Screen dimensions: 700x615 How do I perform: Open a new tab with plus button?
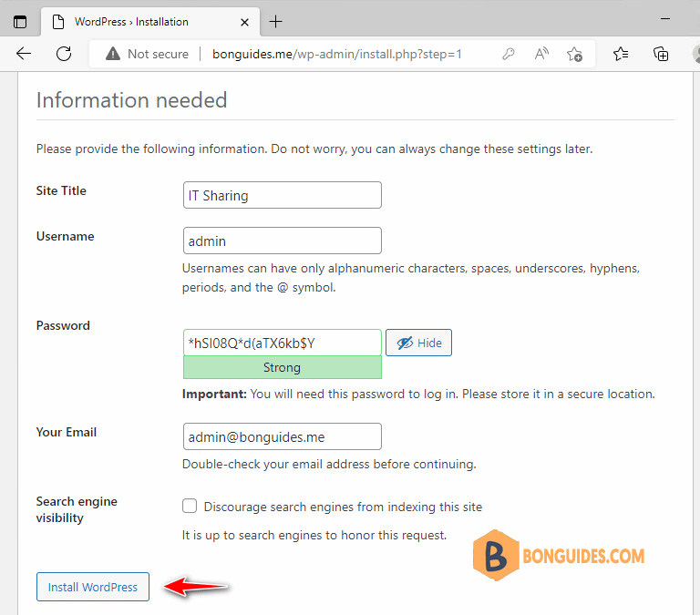pyautogui.click(x=275, y=21)
